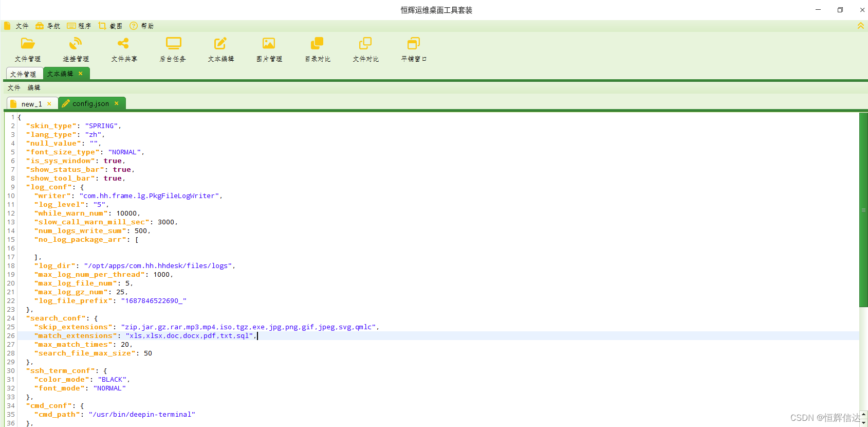This screenshot has width=868, height=427.
Task: Minimize the application window
Action: 818,10
